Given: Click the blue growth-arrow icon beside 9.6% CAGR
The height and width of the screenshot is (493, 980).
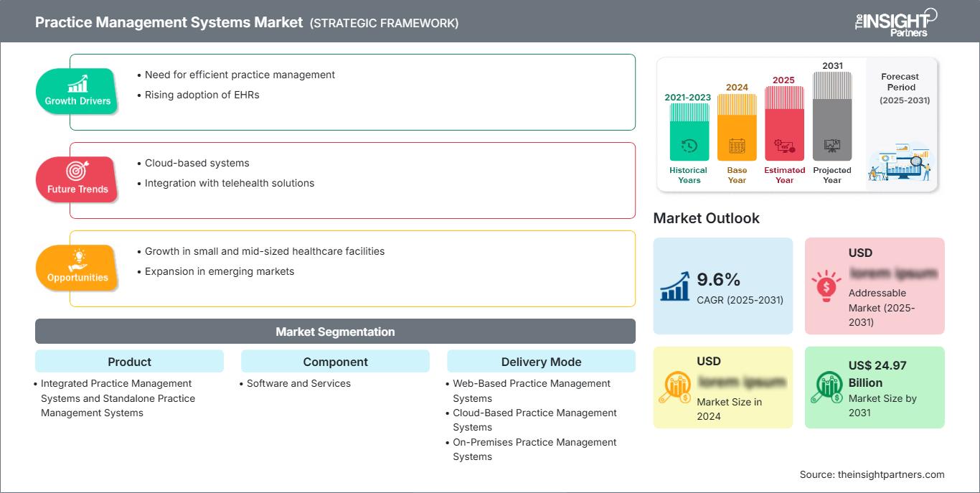Looking at the screenshot, I should click(x=674, y=283).
